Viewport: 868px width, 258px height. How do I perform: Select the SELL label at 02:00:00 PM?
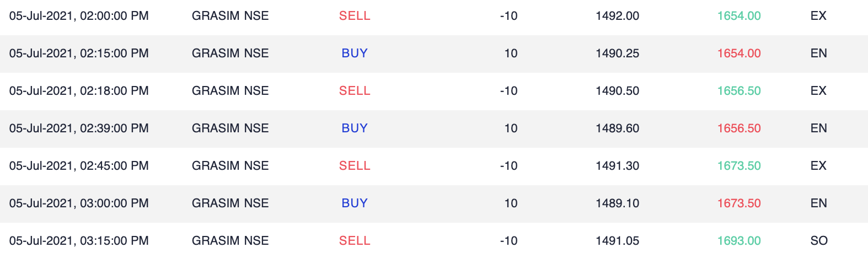[x=355, y=16]
